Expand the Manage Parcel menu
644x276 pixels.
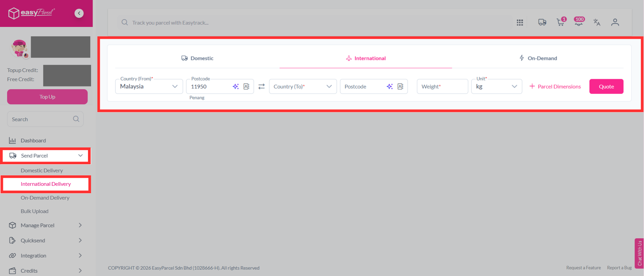[x=45, y=225]
